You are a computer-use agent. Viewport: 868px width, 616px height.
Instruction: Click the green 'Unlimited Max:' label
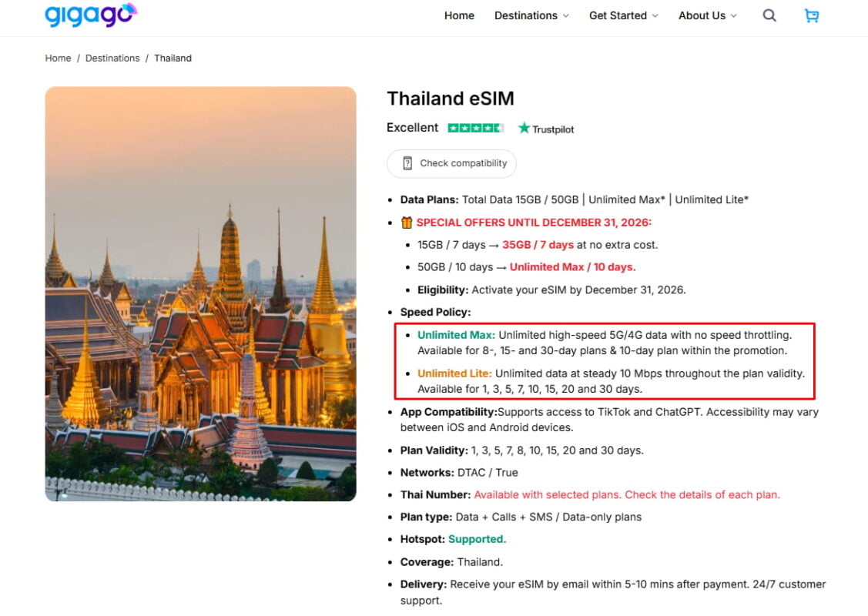456,335
